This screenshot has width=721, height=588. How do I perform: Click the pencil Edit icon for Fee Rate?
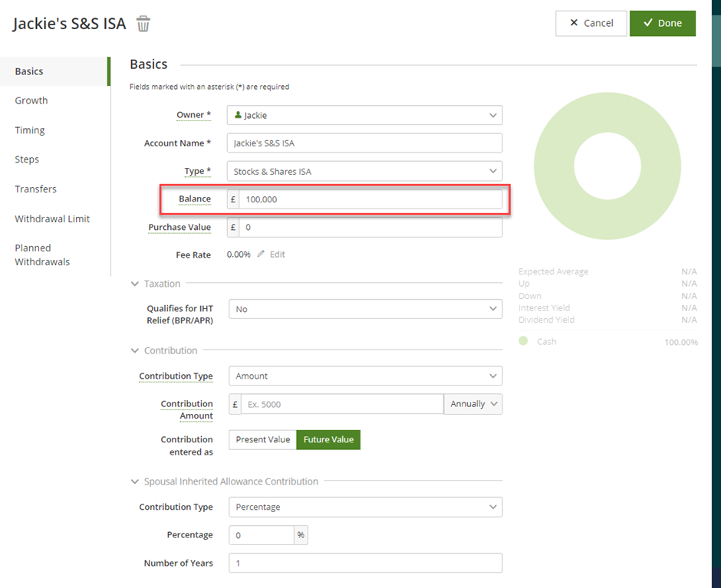(262, 254)
